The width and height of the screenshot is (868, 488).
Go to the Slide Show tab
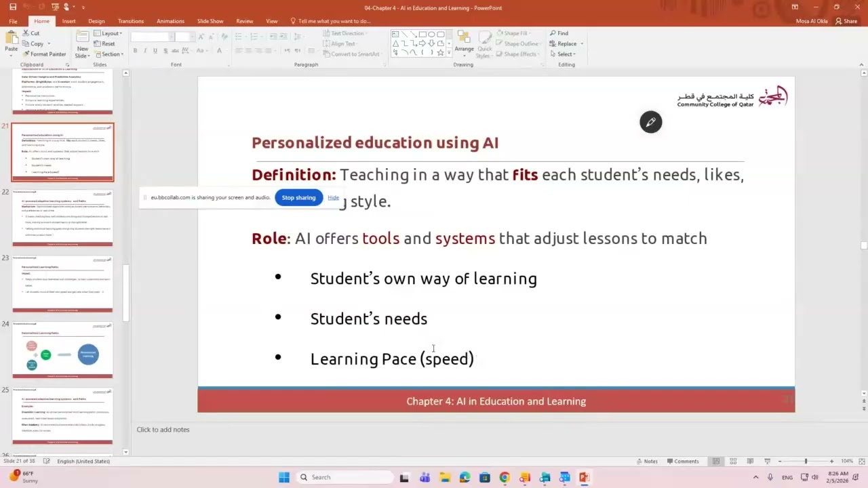coord(210,21)
